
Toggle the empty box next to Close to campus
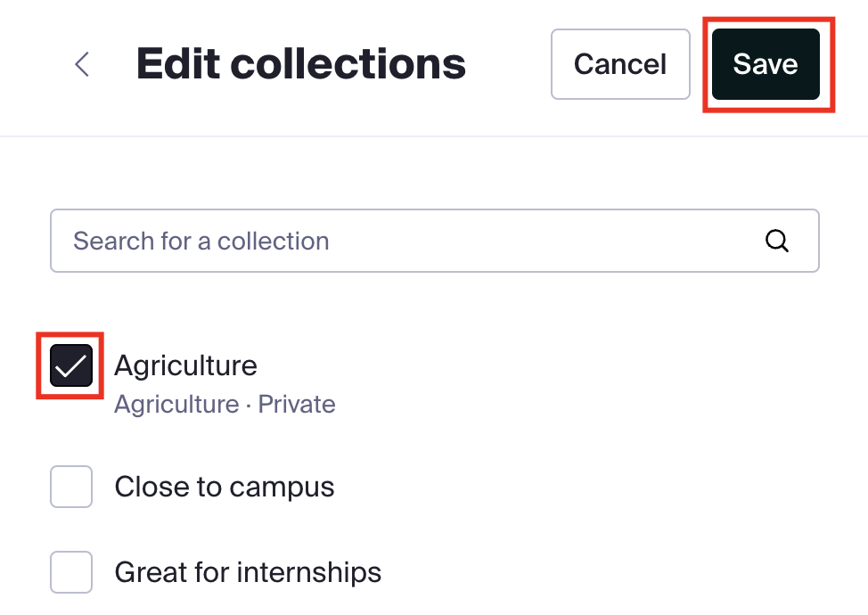pyautogui.click(x=71, y=487)
